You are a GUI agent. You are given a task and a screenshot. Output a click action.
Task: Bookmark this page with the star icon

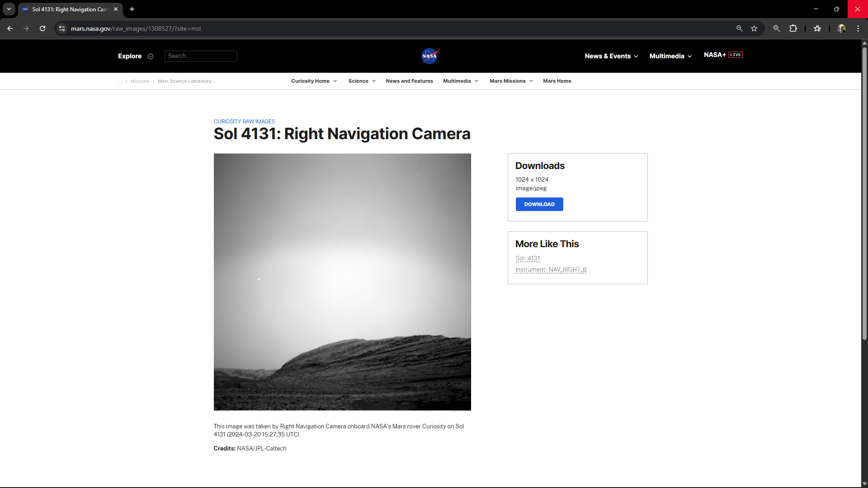tap(754, 28)
